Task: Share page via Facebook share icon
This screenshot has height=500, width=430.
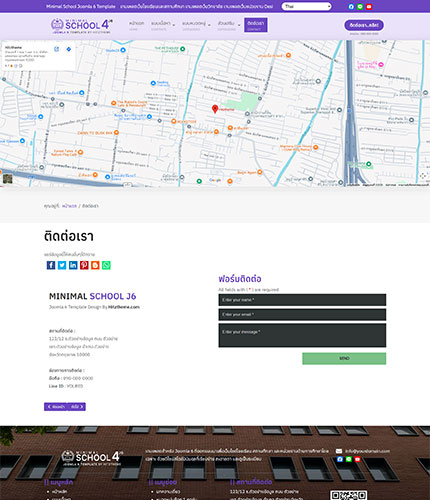Action: pos(51,265)
